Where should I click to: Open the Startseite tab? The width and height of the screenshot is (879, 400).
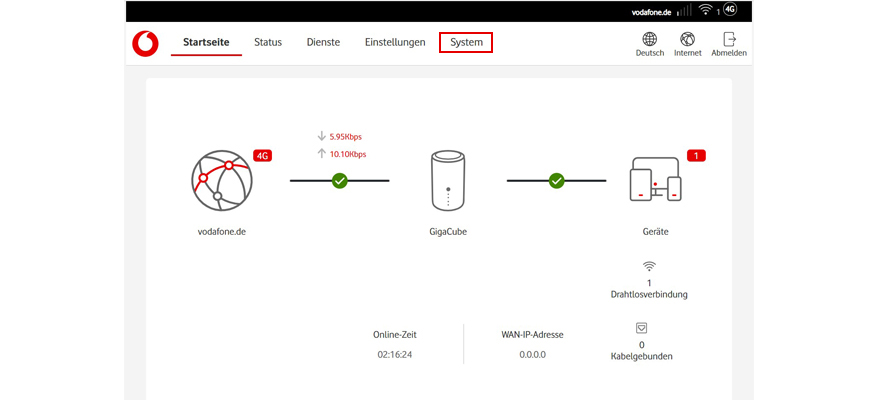coord(206,42)
